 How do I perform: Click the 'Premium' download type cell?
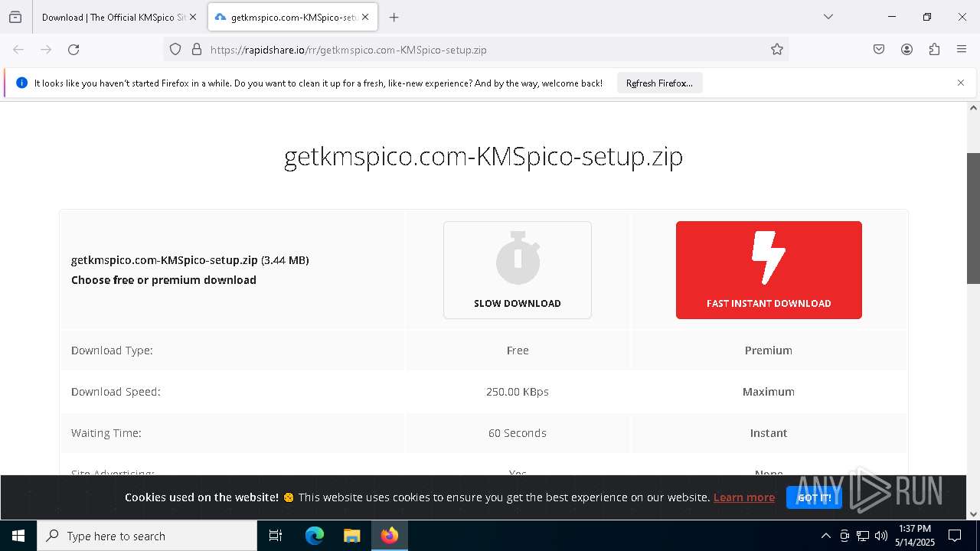point(769,350)
